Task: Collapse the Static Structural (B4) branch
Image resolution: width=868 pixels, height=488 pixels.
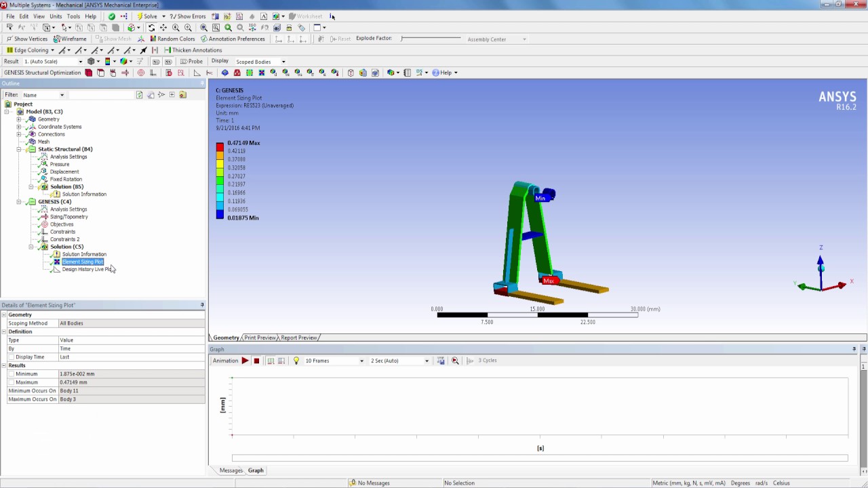Action: click(x=19, y=149)
